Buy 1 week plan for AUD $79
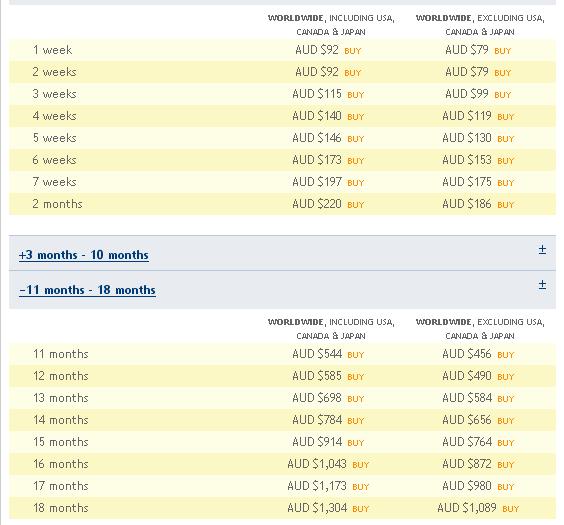This screenshot has width=564, height=525. tap(502, 51)
